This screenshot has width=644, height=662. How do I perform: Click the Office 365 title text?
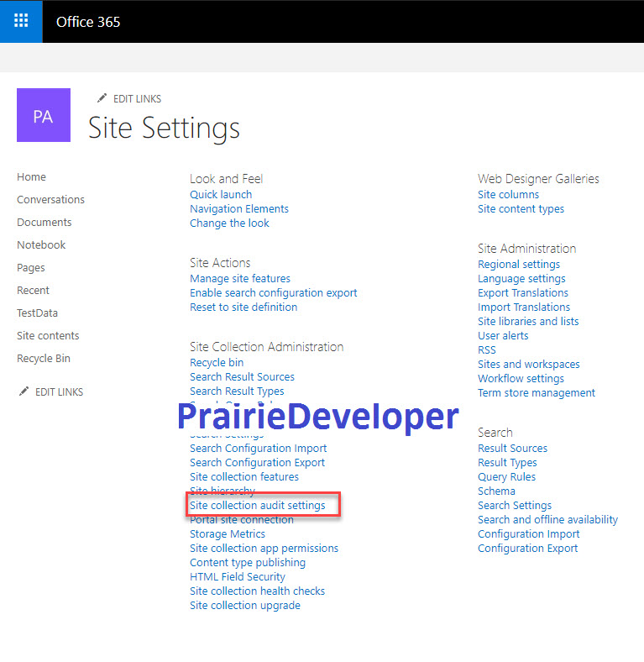(x=88, y=22)
